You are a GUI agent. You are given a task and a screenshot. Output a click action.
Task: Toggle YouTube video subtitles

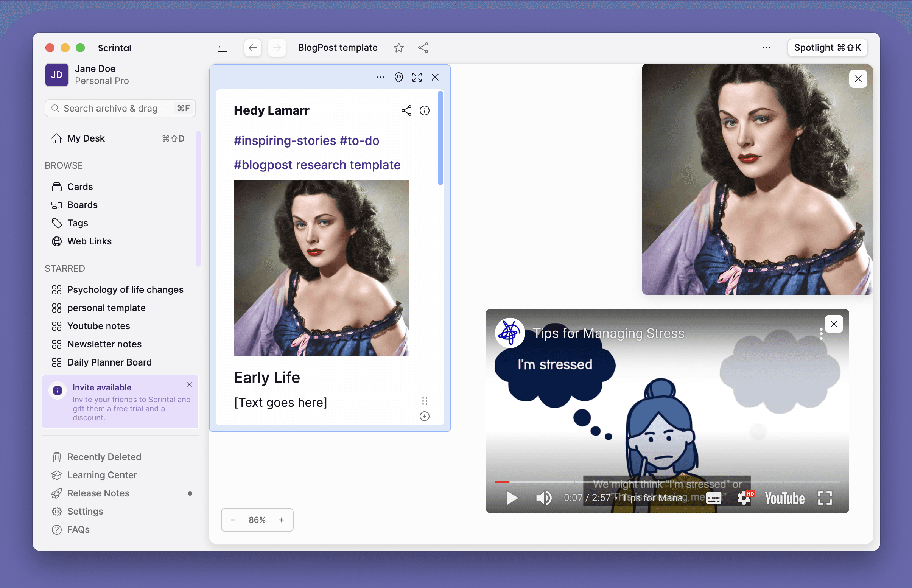click(713, 498)
